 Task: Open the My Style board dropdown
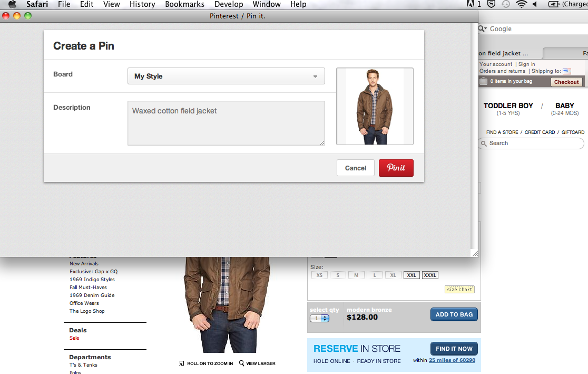(x=226, y=76)
